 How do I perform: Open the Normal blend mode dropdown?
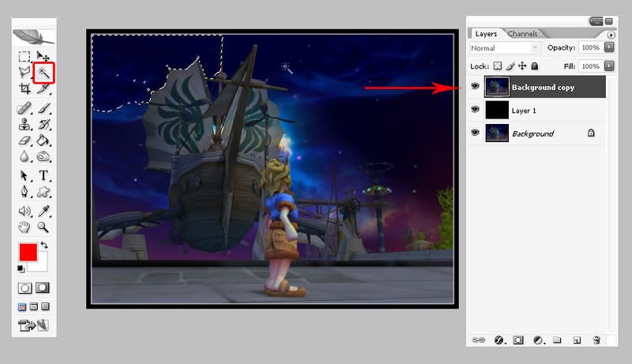point(505,48)
